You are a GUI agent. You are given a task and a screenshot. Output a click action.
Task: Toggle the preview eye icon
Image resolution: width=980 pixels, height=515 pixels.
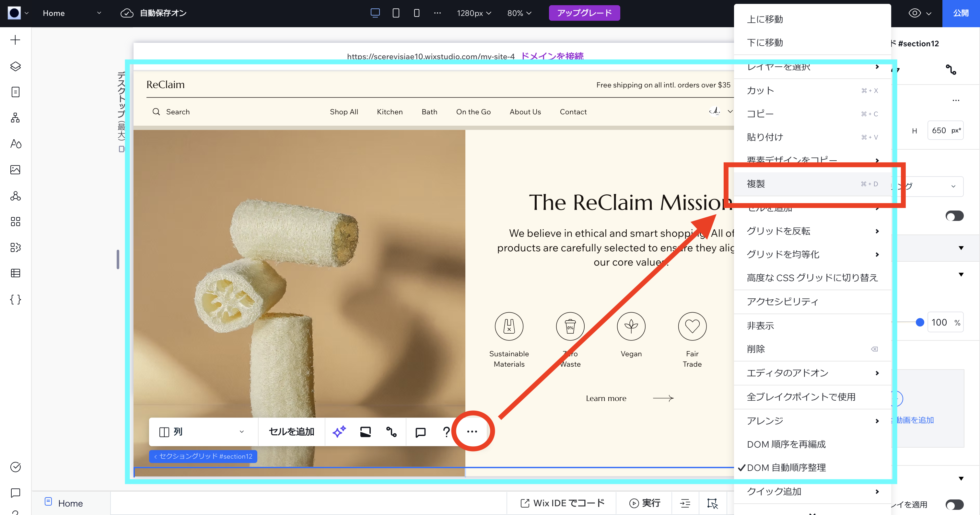coord(915,13)
